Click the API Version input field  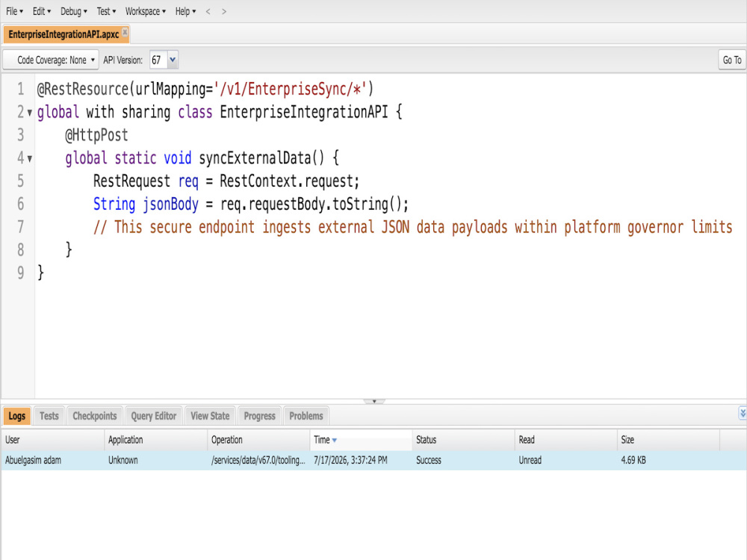click(158, 60)
